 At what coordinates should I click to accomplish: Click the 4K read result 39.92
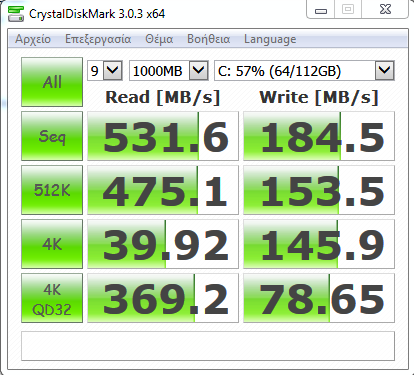click(x=163, y=244)
